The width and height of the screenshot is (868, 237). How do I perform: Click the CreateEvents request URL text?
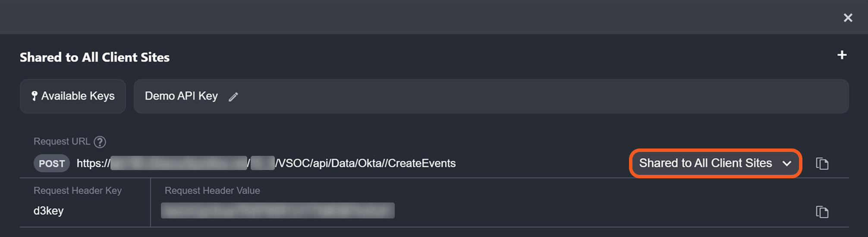click(x=366, y=163)
